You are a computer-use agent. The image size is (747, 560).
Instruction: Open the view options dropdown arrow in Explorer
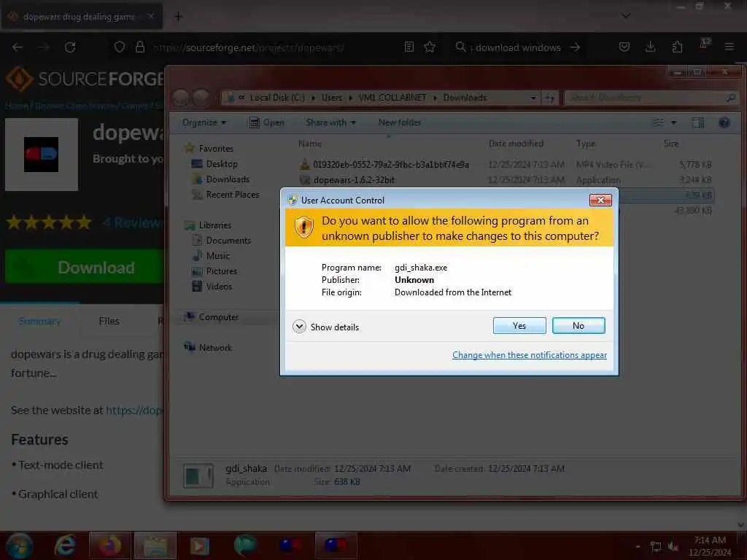pyautogui.click(x=673, y=122)
